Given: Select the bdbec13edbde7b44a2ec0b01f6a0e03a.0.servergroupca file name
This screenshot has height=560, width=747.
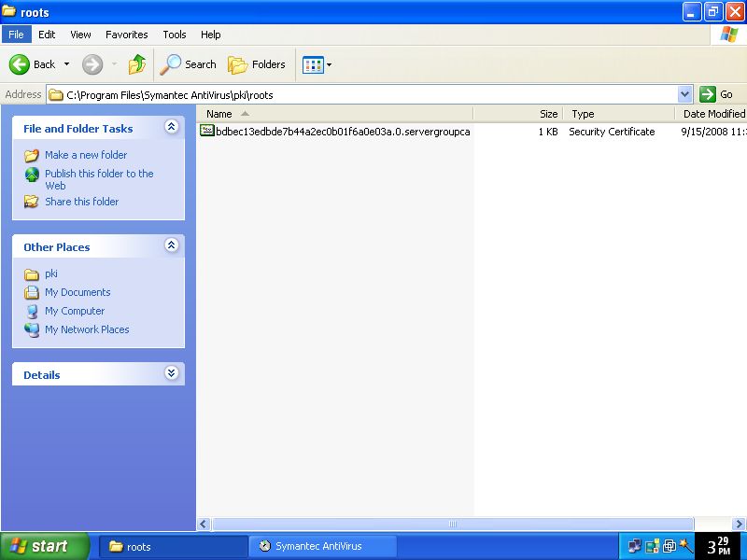Looking at the screenshot, I should (343, 132).
